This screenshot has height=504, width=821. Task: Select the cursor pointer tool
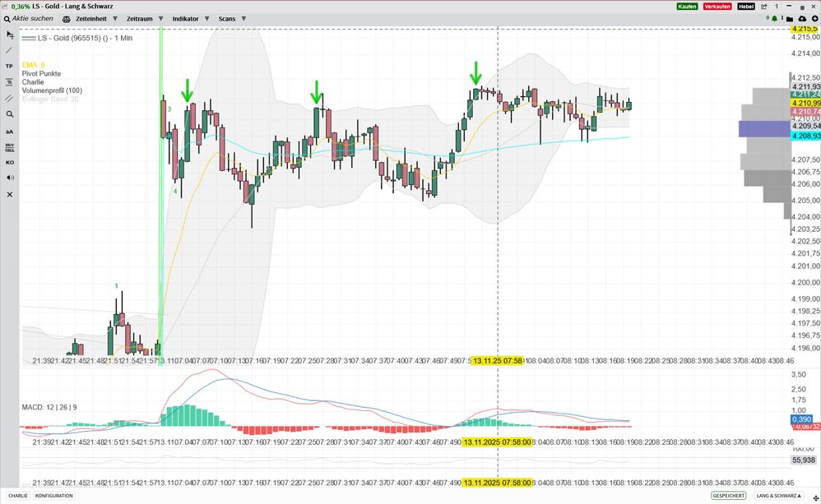9,35
